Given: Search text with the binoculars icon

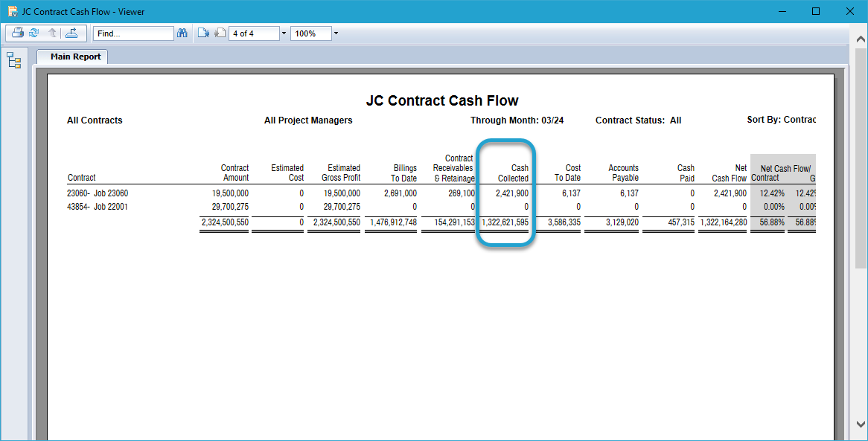Looking at the screenshot, I should pos(182,33).
